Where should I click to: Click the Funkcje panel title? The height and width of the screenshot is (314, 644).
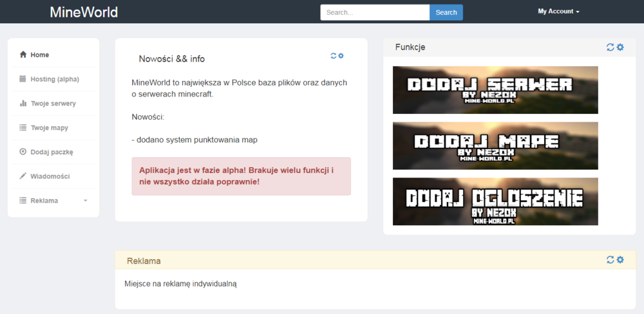coord(410,47)
